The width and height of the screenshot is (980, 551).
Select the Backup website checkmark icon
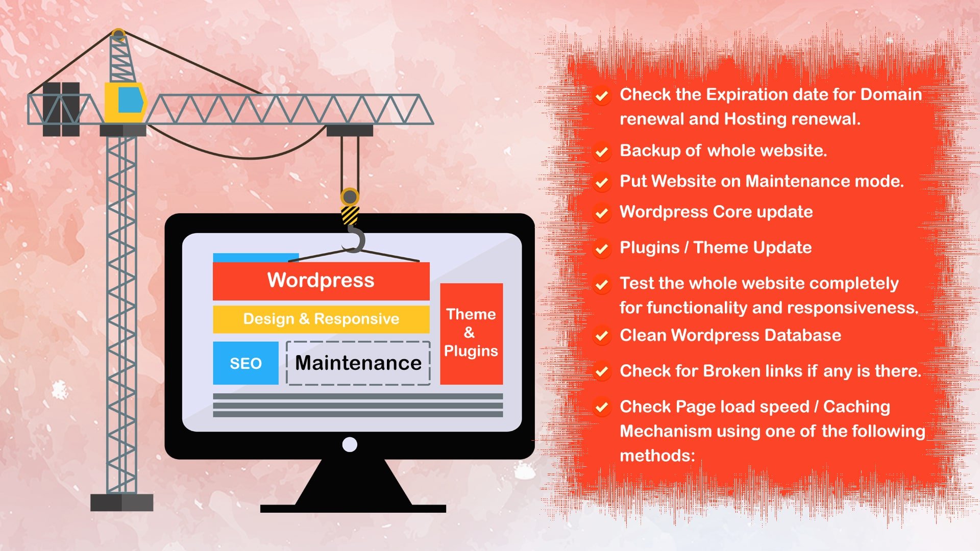(602, 149)
